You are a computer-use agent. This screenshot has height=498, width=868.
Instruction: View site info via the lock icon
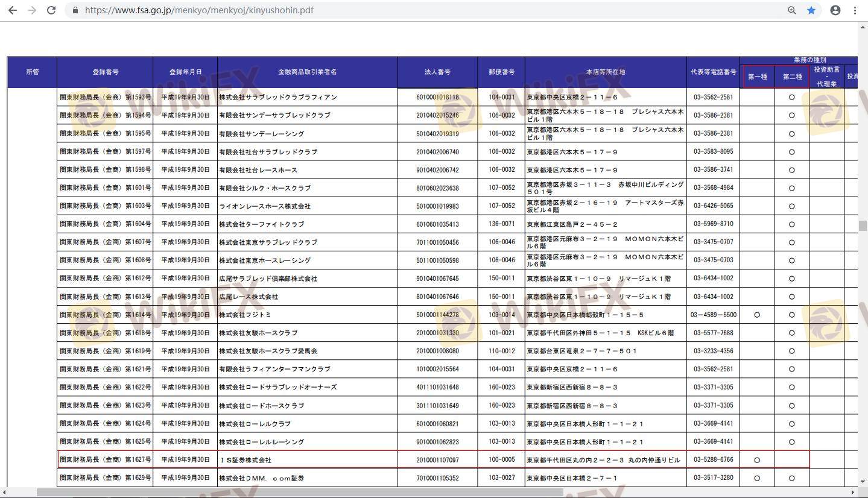(75, 10)
